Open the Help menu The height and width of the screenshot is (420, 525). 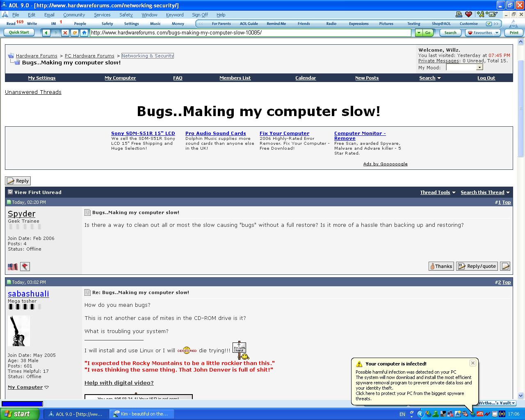[x=221, y=15]
